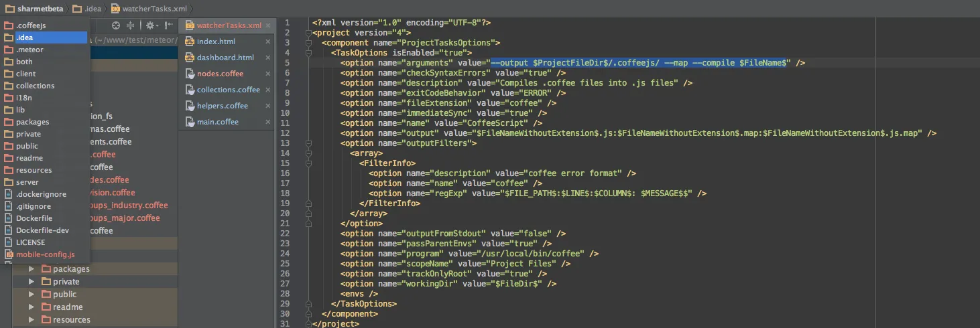This screenshot has width=980, height=328.
Task: Select lib folder in popup list
Action: click(x=45, y=110)
